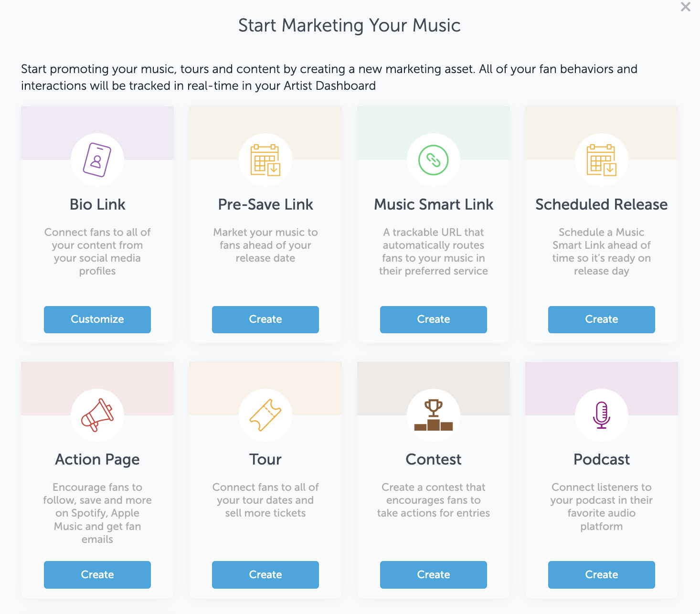The width and height of the screenshot is (700, 614).
Task: Click the Contest trophy podium icon
Action: tap(434, 415)
